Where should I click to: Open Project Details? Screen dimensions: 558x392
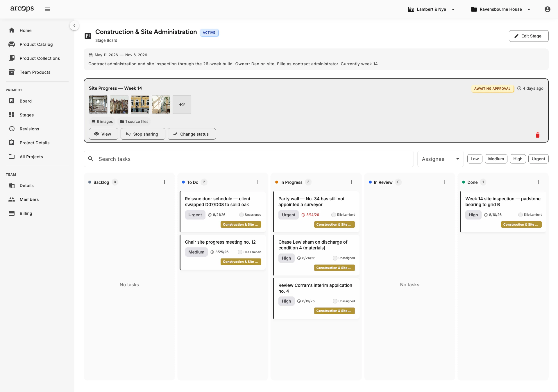[x=37, y=143]
